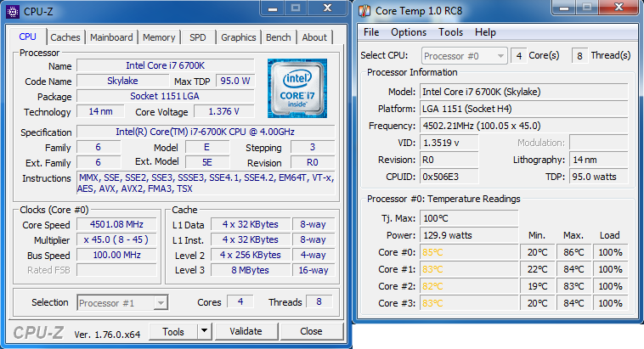Click the Frequency value 4502.21MHz
The height and width of the screenshot is (349, 644).
pos(523,126)
